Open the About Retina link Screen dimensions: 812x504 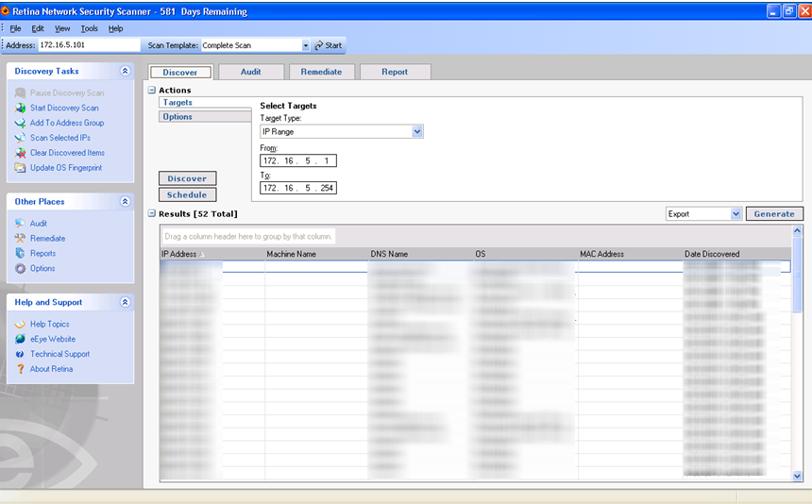(x=51, y=369)
